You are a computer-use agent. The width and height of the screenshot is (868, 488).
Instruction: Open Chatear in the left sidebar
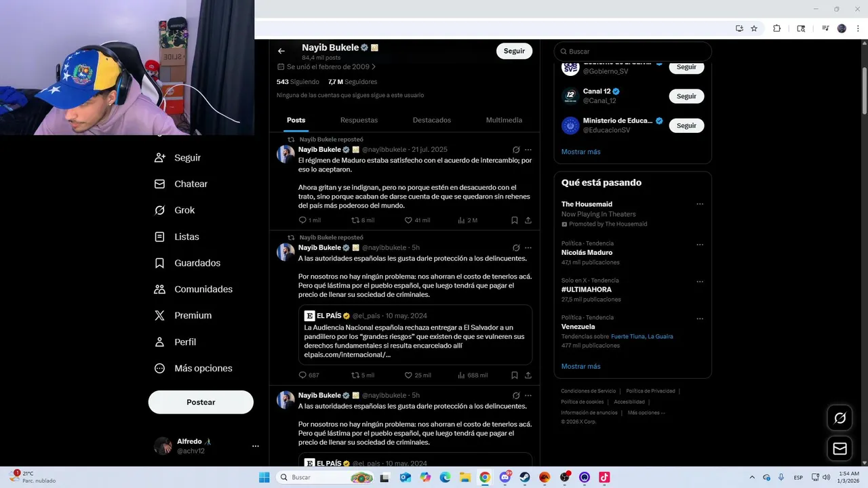(181, 184)
